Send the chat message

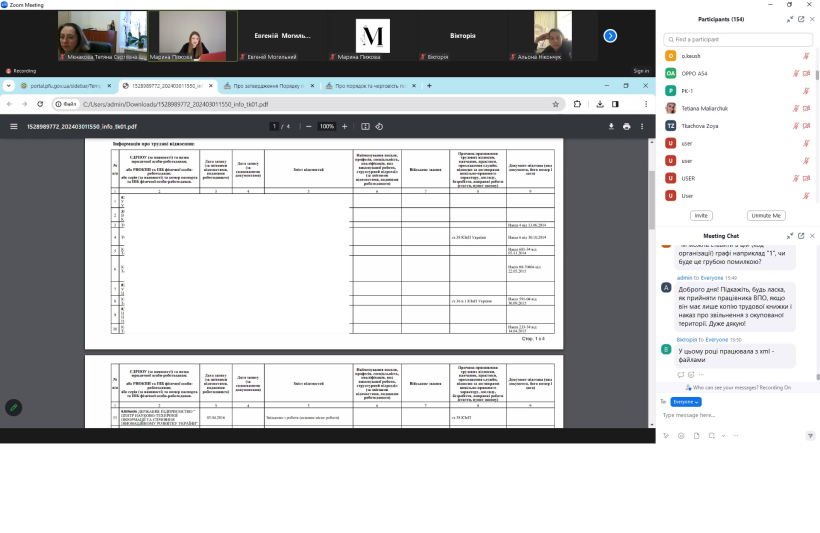coord(810,436)
